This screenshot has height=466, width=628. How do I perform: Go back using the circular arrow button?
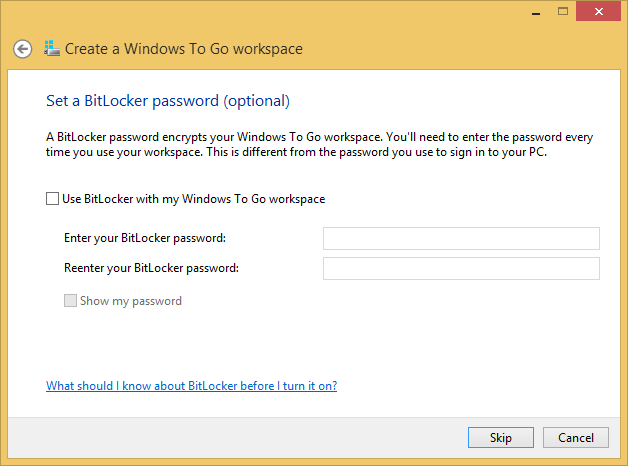click(22, 49)
